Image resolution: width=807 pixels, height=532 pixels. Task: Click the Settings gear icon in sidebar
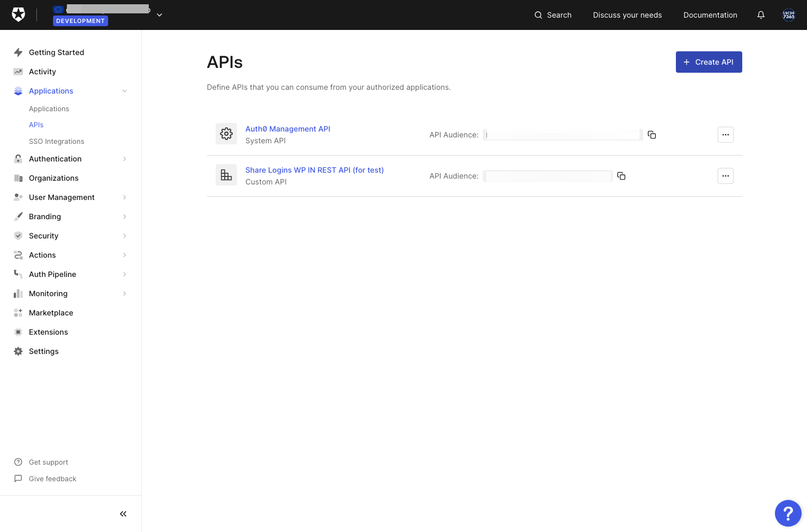[18, 351]
